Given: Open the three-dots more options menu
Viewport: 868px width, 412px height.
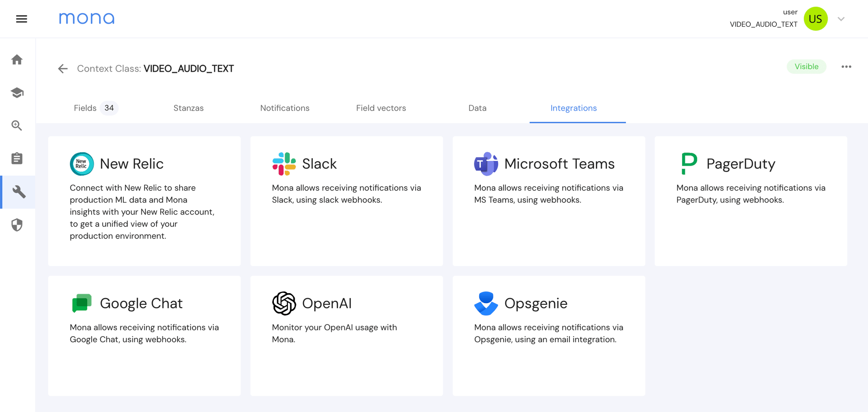Looking at the screenshot, I should (x=846, y=67).
